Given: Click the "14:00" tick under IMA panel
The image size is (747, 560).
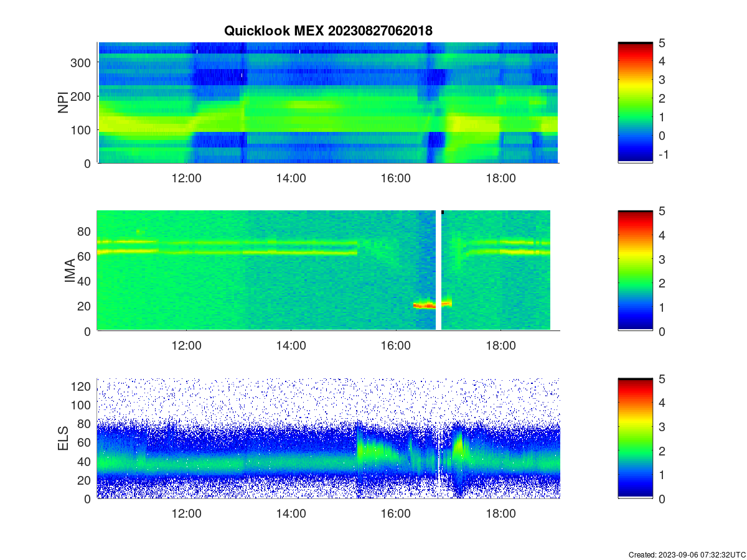Looking at the screenshot, I should pyautogui.click(x=291, y=345).
